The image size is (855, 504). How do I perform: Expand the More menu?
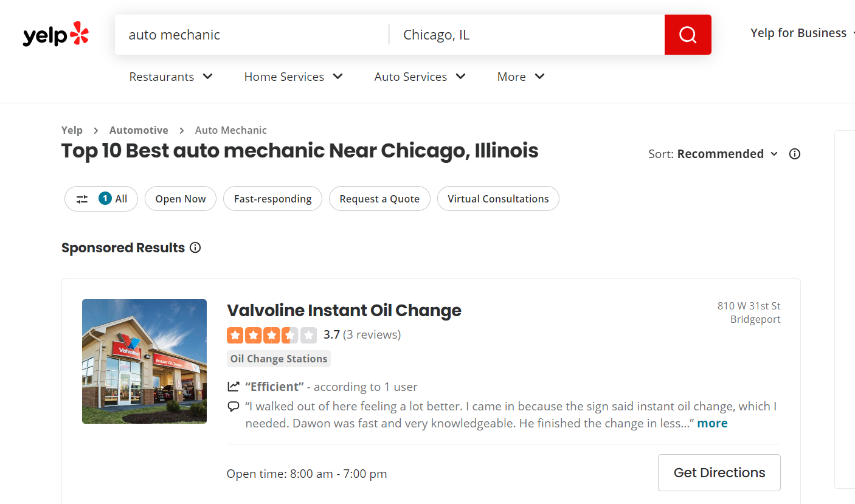pyautogui.click(x=521, y=77)
